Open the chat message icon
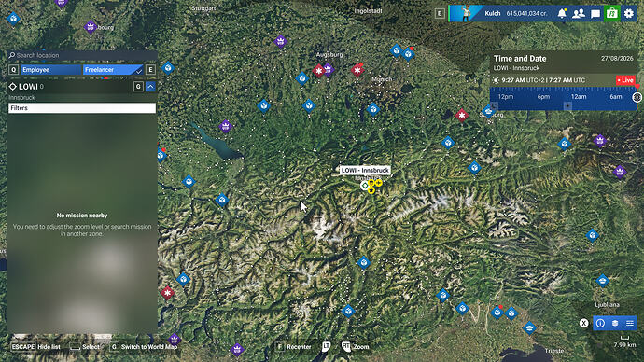The width and height of the screenshot is (644, 362). (595, 14)
